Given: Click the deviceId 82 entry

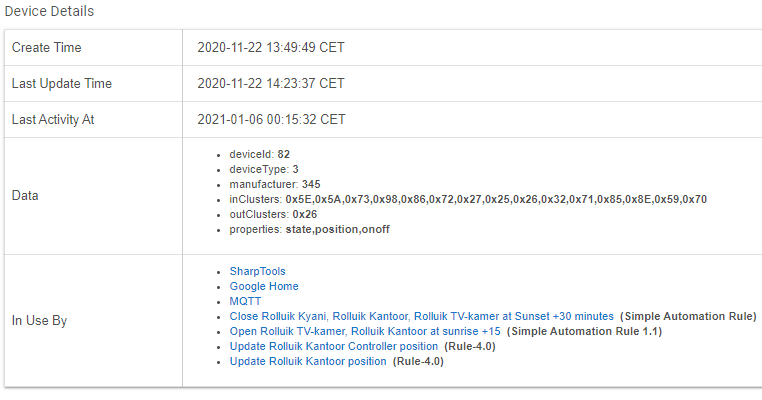Looking at the screenshot, I should point(260,155).
